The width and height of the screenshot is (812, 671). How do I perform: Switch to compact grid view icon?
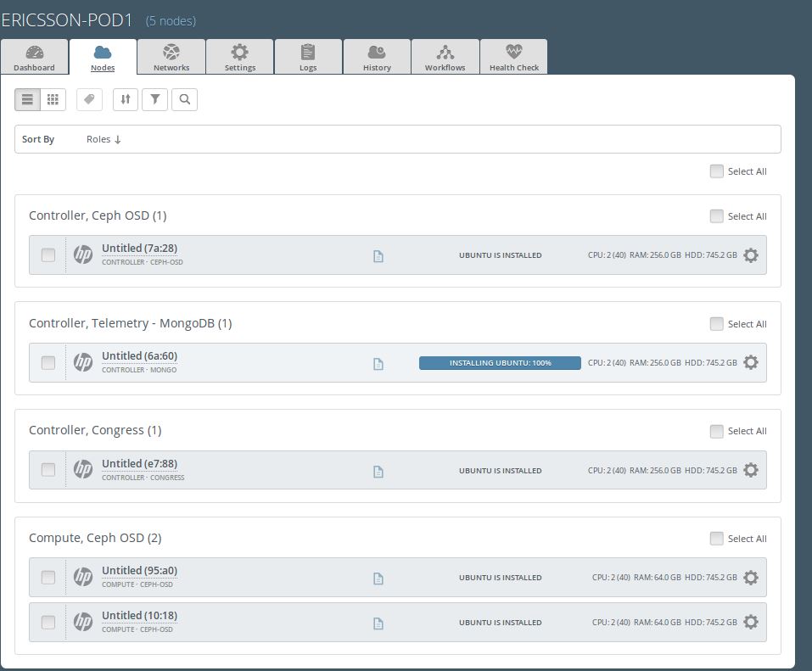(53, 99)
